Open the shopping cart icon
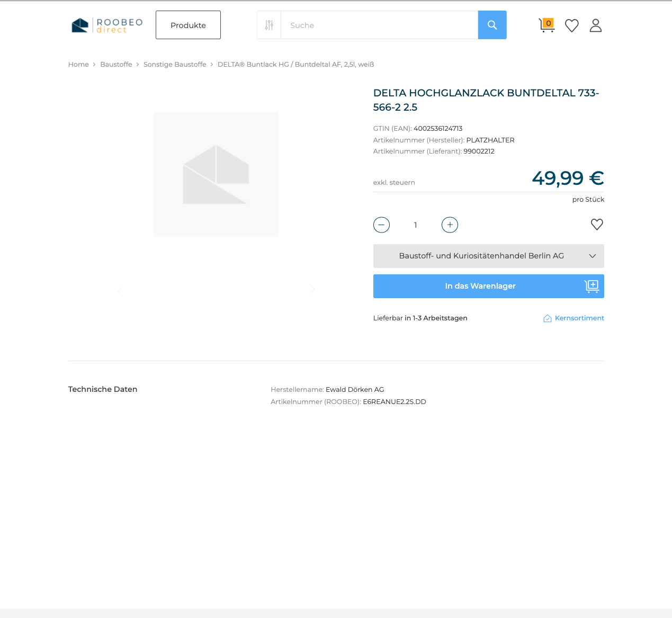Viewport: 672px width, 618px height. [546, 25]
